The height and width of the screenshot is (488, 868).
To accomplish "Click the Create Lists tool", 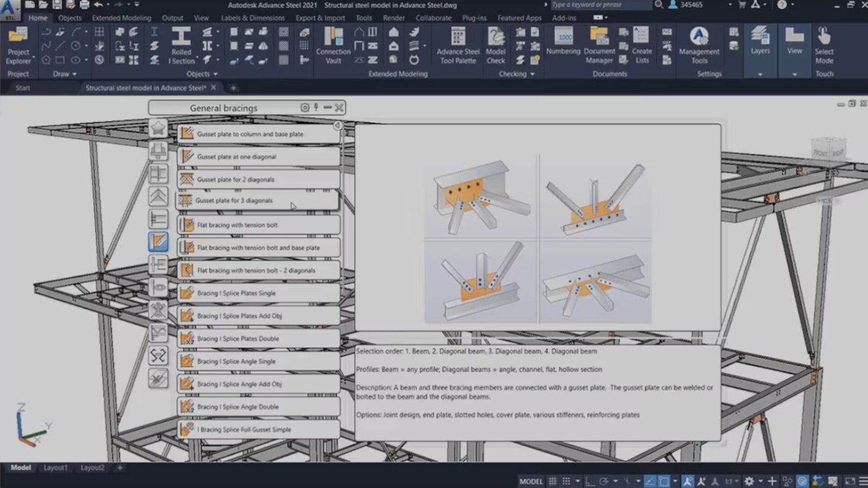I will tap(642, 46).
